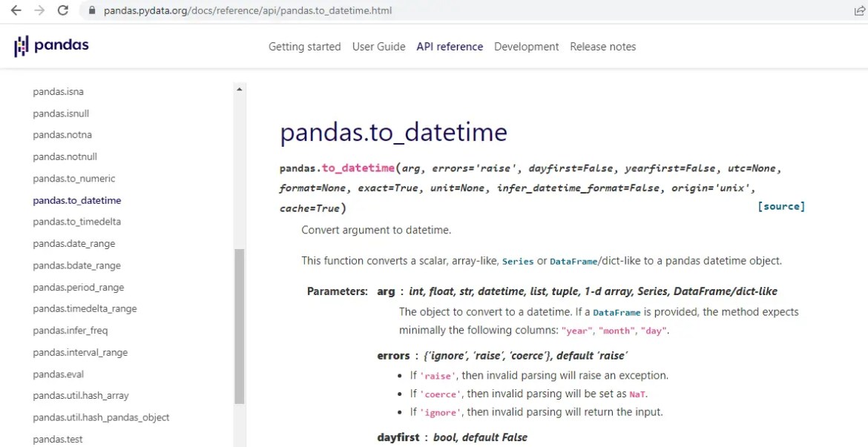Click the 'ignore' code literal in bullet
Screen dimensions: 868x447
point(440,413)
